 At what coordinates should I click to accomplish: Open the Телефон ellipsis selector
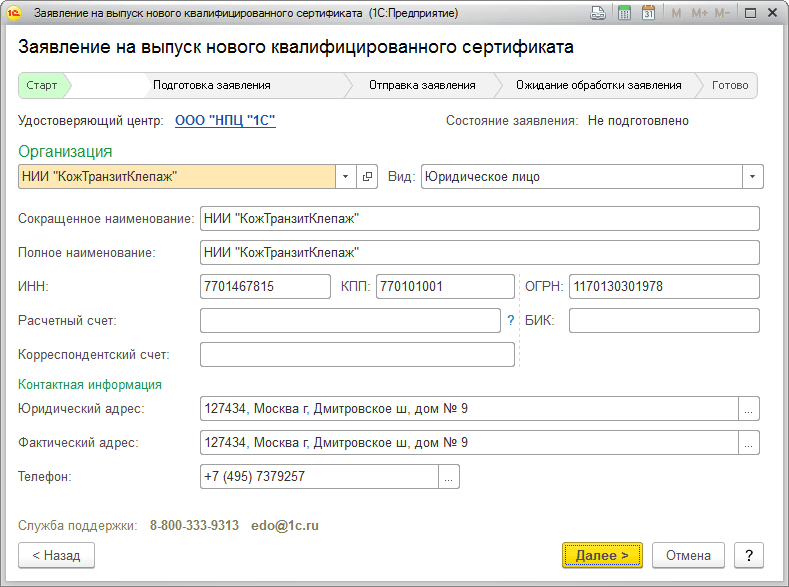449,476
